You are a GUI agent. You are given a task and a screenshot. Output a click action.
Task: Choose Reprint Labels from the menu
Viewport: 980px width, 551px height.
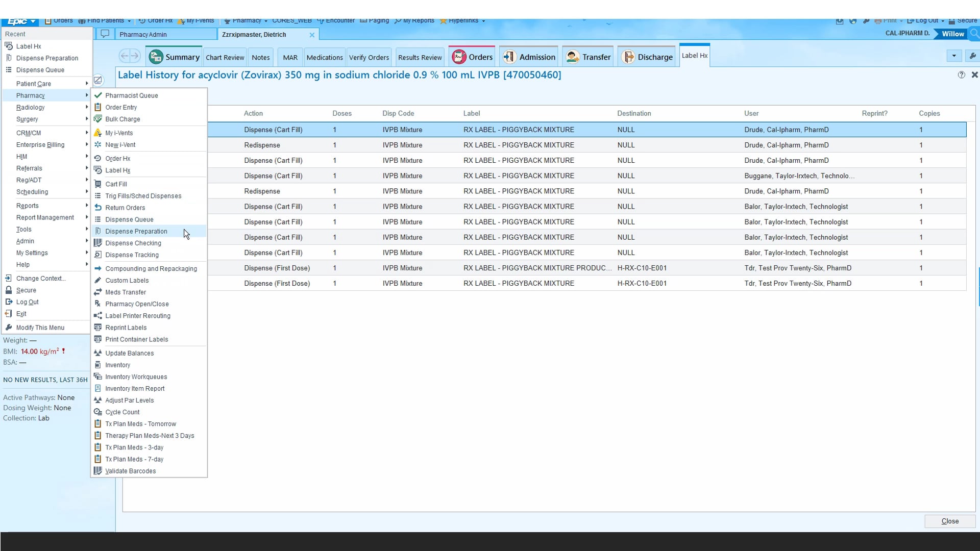tap(126, 328)
